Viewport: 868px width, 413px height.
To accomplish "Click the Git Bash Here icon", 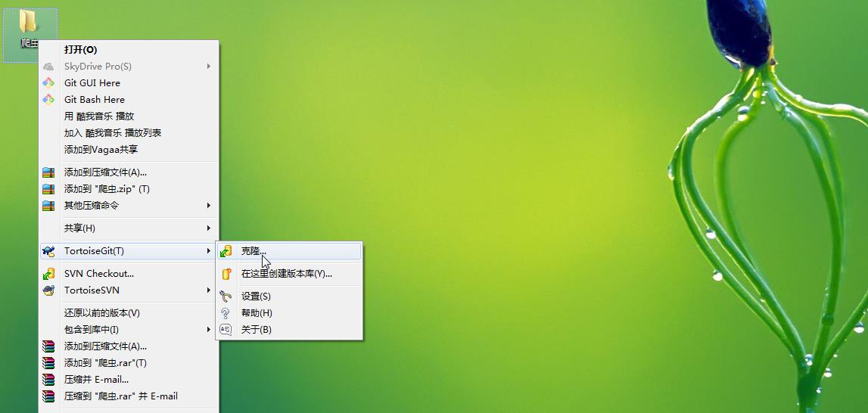I will point(48,100).
